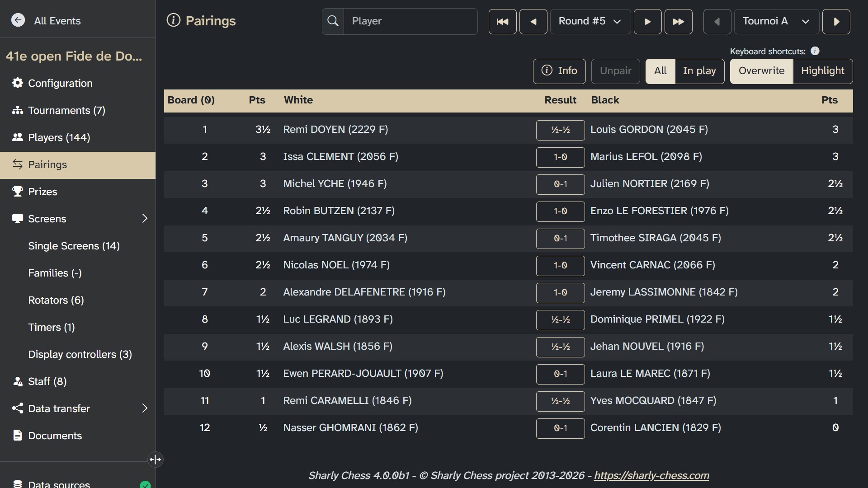Click the sidebar resize handle icon
The height and width of the screenshot is (488, 868).
[x=155, y=460]
